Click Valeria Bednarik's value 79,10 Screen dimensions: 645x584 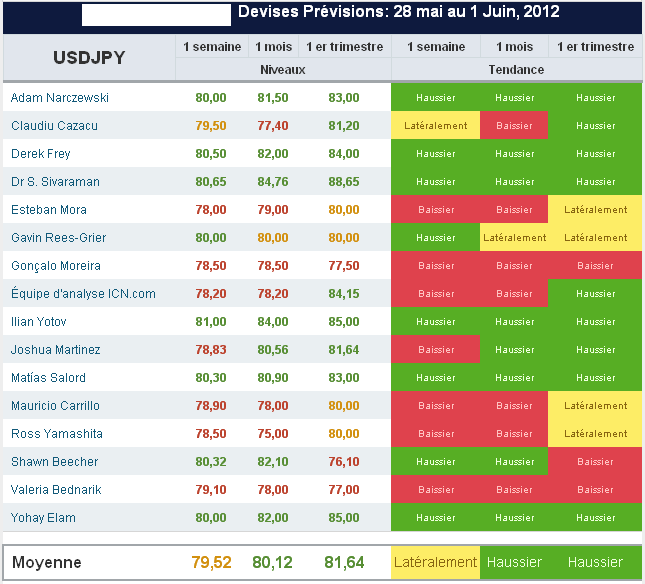click(211, 489)
